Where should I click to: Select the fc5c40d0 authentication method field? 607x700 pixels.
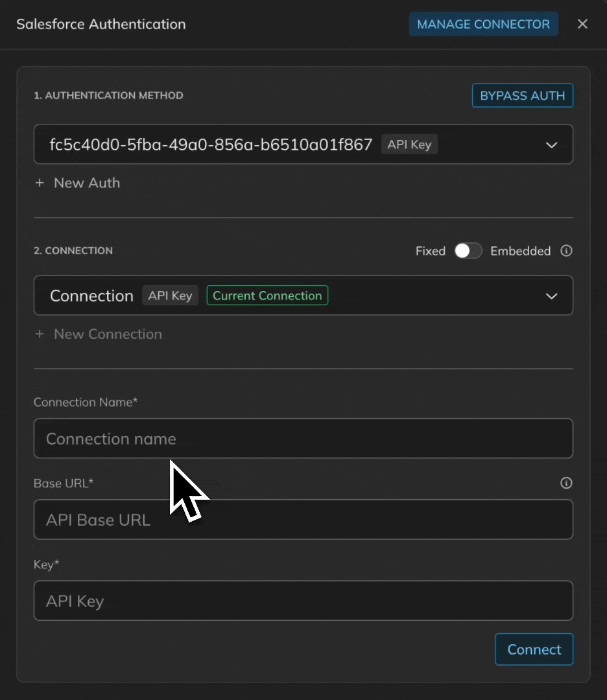click(x=303, y=144)
